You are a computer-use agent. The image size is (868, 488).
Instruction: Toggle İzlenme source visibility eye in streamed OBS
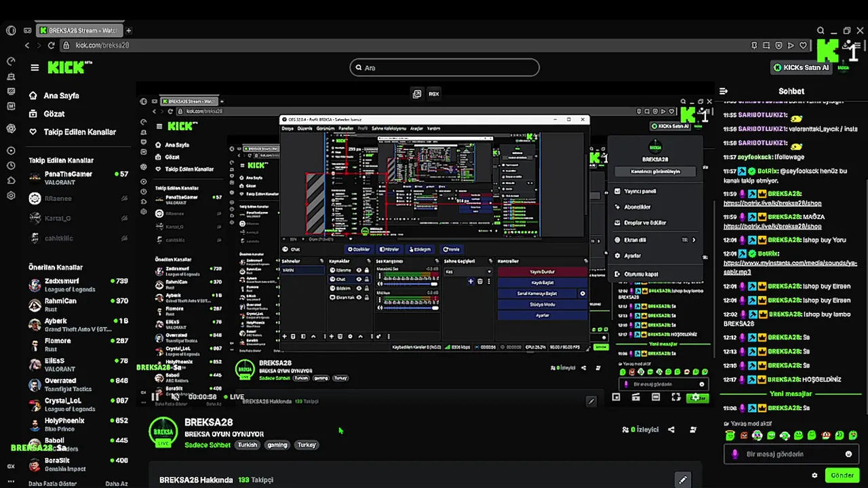[359, 270]
